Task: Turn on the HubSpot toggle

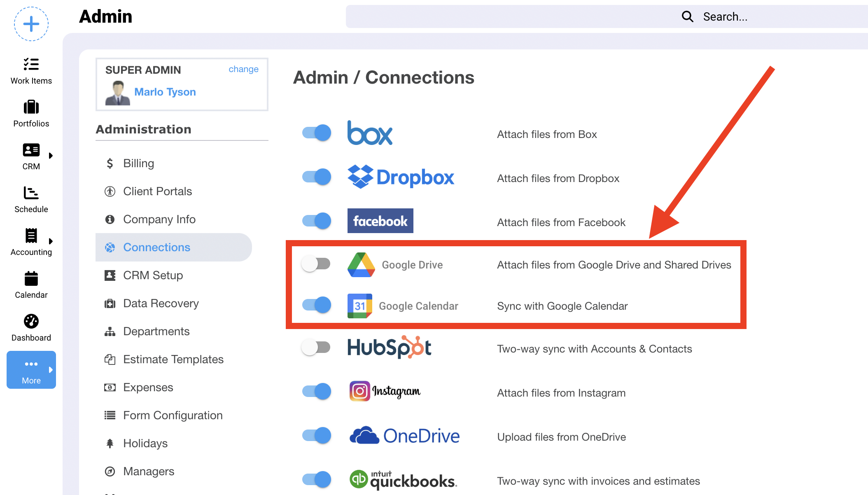Action: pyautogui.click(x=316, y=348)
